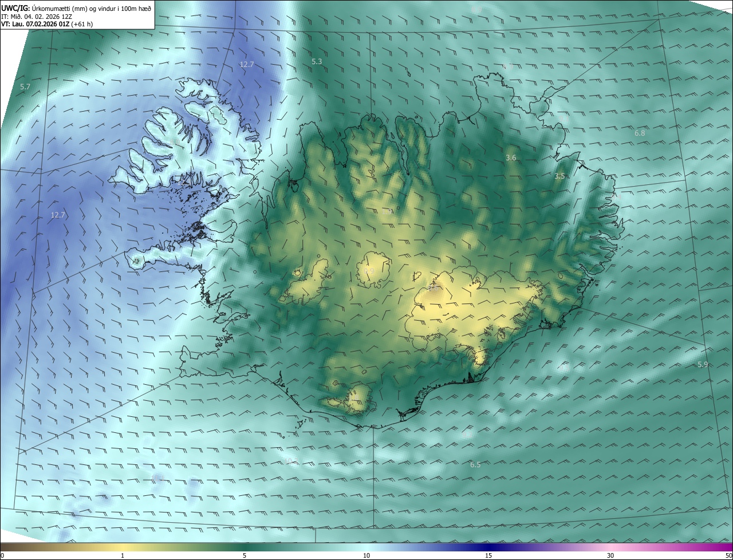This screenshot has width=733, height=560.
Task: Click the 3.6 precipitation value on the map
Action: (511, 157)
